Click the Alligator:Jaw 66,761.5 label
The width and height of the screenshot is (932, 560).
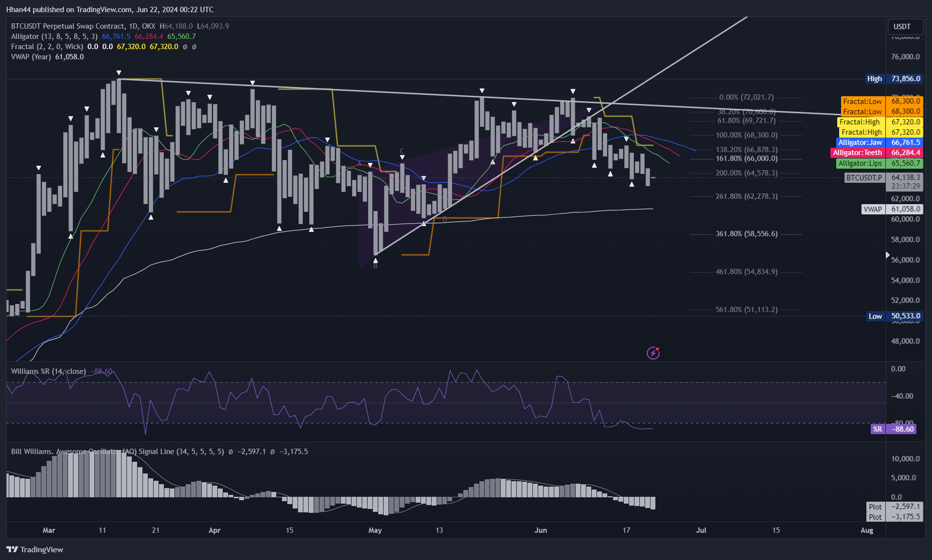[879, 142]
